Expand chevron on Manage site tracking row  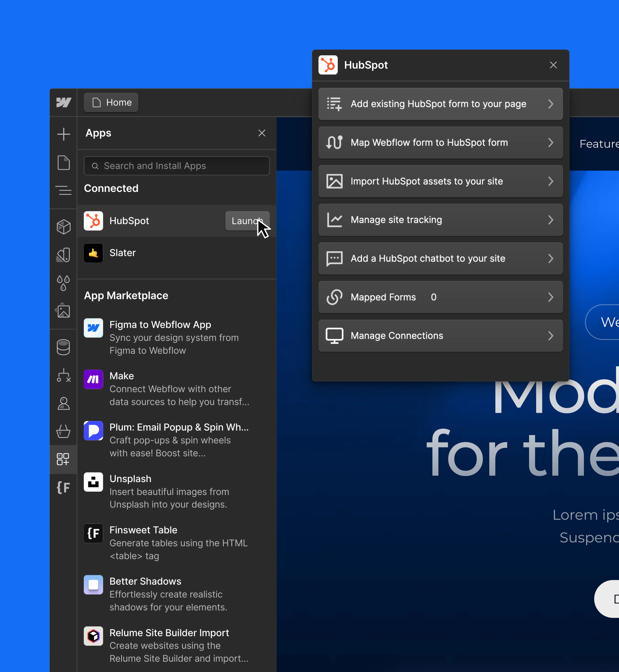551,220
